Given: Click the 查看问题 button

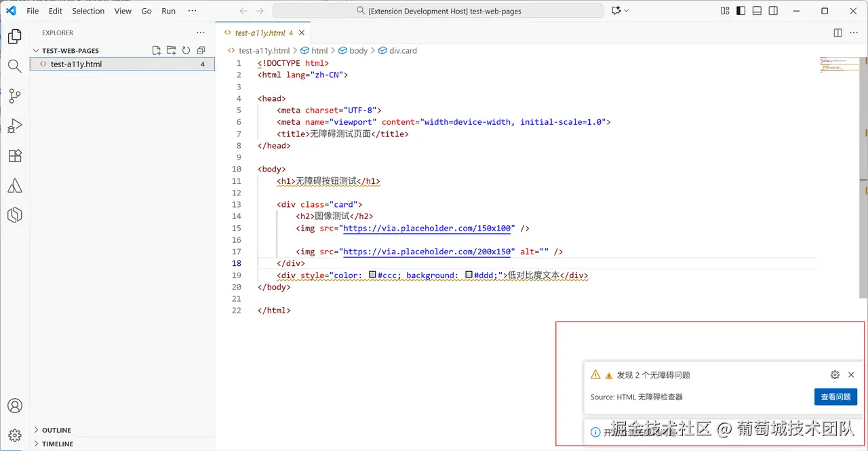Looking at the screenshot, I should 835,397.
